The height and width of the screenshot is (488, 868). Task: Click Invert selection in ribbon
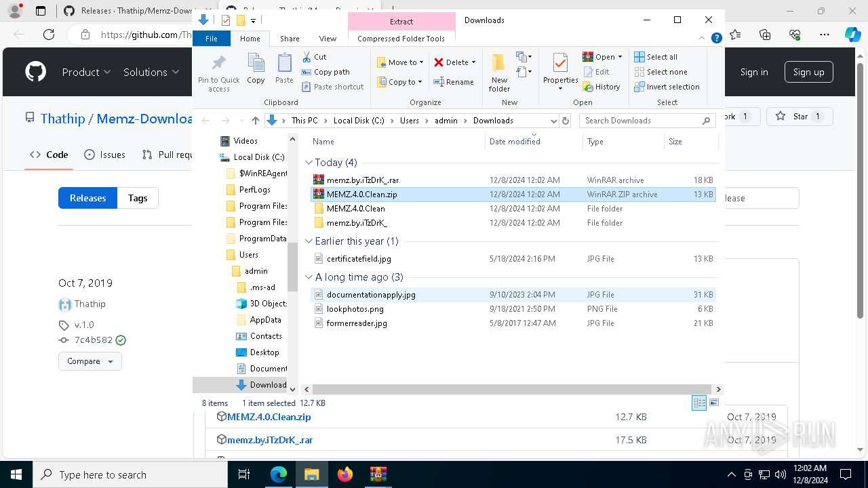tap(667, 87)
